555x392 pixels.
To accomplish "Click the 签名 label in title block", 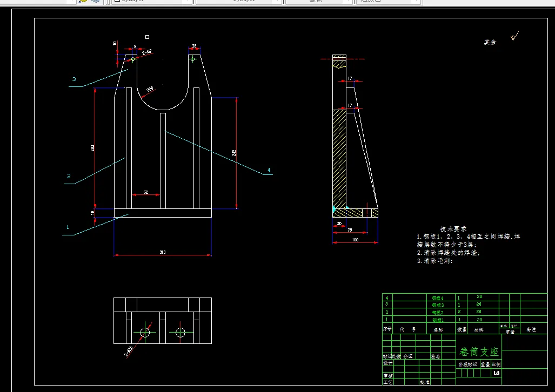I will tap(436, 356).
